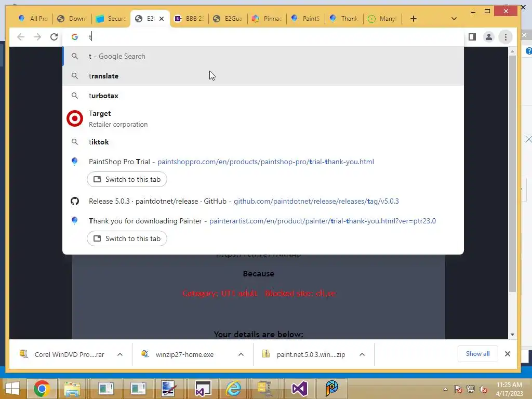Open the Chrome profile menu
This screenshot has height=399, width=532.
click(488, 37)
